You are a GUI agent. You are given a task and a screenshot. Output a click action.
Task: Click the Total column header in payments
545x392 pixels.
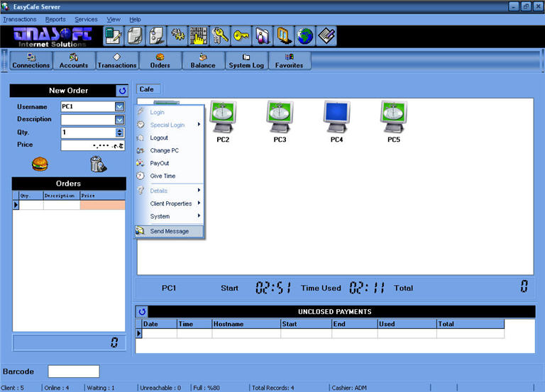(x=470, y=324)
